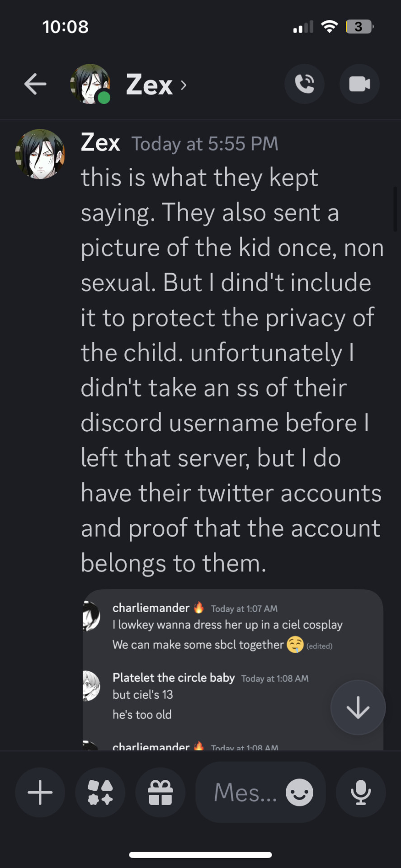The height and width of the screenshot is (868, 401).
Task: Open the apps launcher icon
Action: (x=100, y=793)
